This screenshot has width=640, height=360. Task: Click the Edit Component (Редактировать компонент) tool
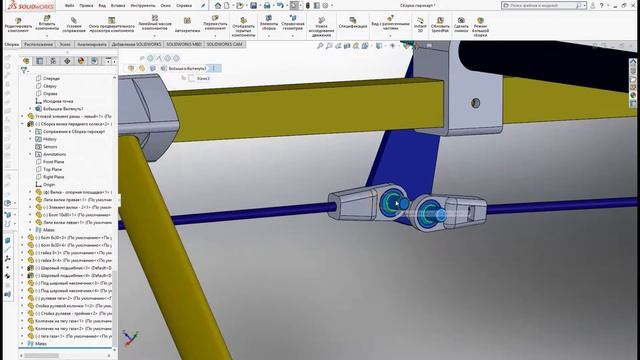pos(18,25)
